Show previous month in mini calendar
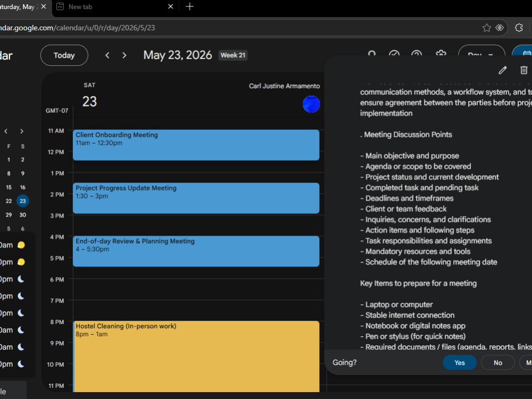Viewport: 532px width, 399px height. [6, 131]
